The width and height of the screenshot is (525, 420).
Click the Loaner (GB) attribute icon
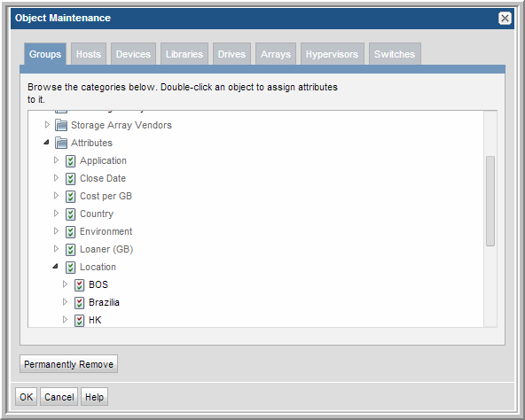click(70, 250)
